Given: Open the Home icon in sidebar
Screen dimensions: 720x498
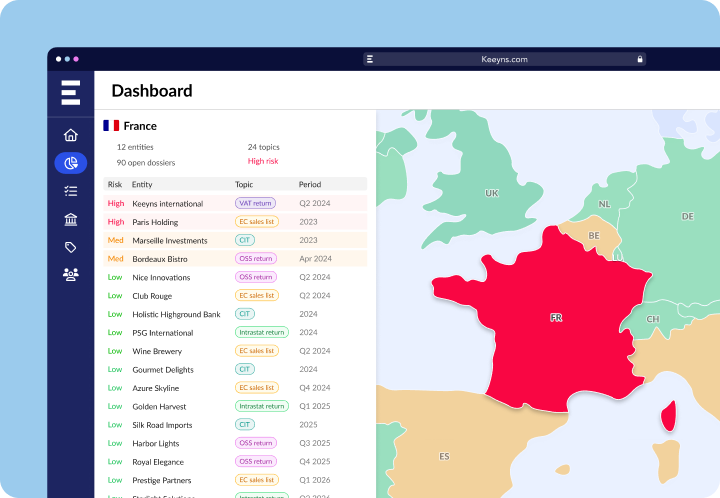Looking at the screenshot, I should [70, 135].
